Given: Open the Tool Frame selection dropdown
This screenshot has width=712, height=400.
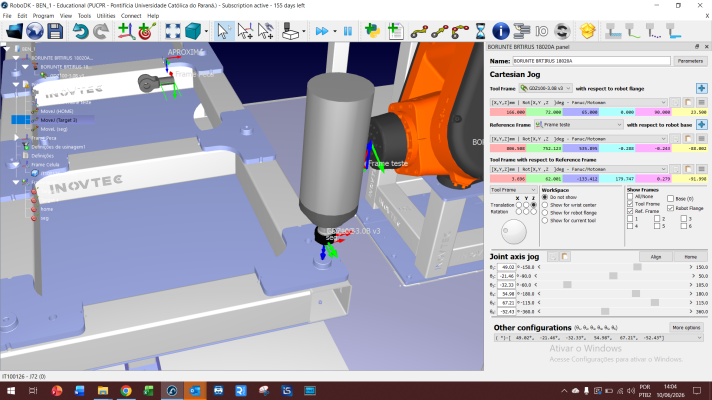Looking at the screenshot, I should 545,89.
